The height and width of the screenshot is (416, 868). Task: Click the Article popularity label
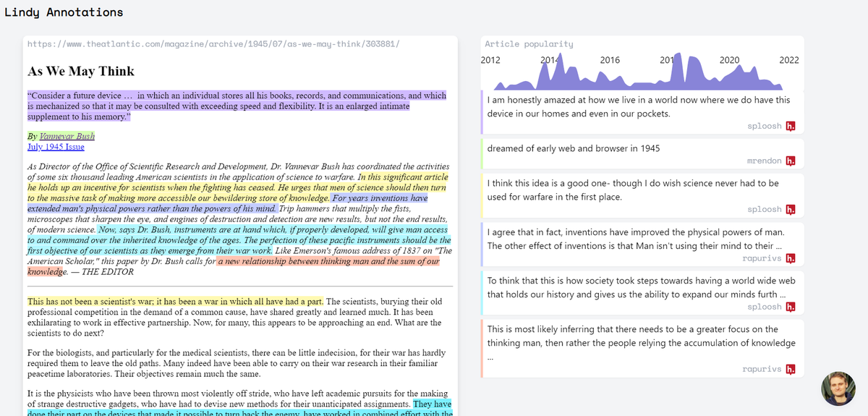coord(529,44)
